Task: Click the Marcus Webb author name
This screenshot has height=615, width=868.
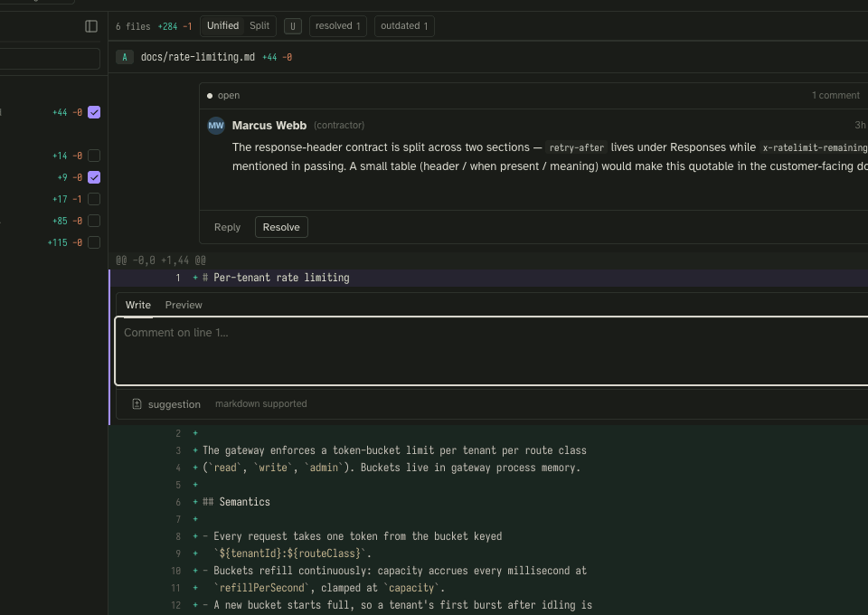Action: (269, 126)
